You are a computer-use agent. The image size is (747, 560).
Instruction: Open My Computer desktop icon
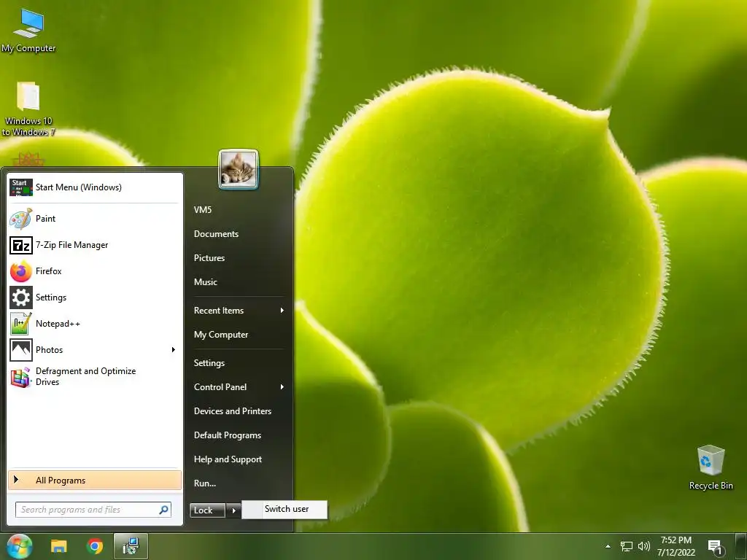click(28, 29)
